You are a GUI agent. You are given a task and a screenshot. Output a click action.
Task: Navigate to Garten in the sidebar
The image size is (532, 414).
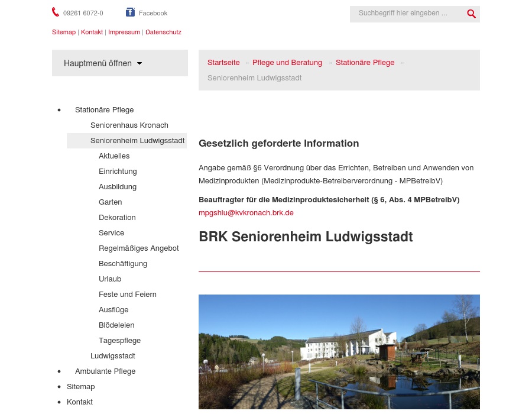(110, 202)
